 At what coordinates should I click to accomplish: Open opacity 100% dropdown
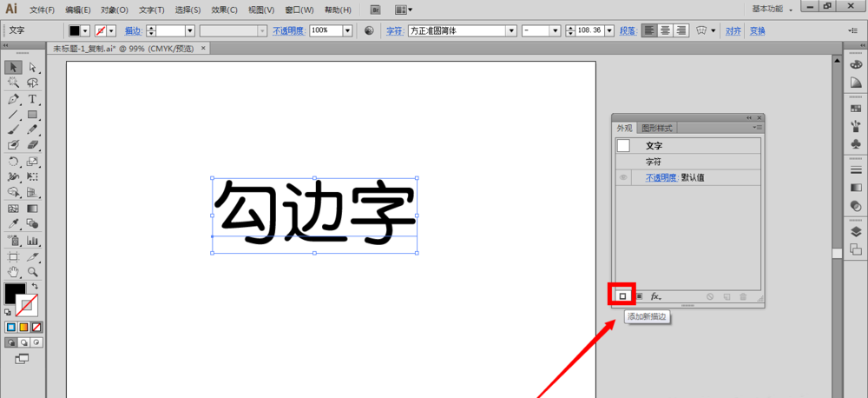pyautogui.click(x=348, y=31)
